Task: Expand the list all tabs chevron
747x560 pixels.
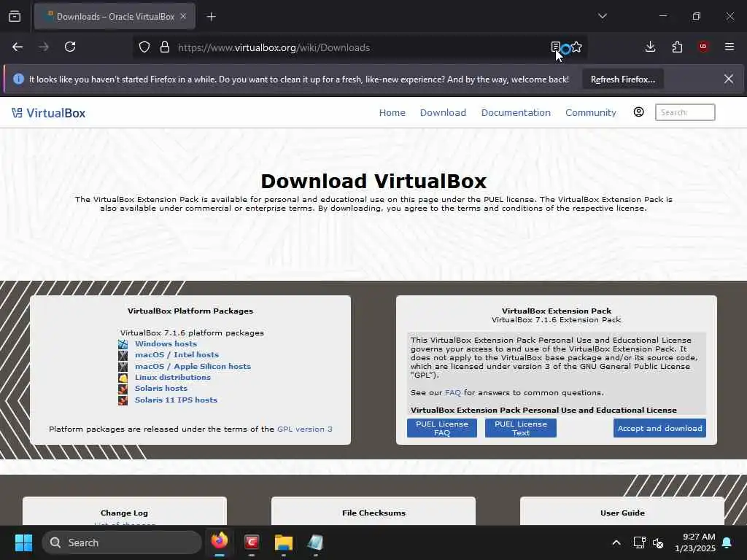Action: (x=602, y=16)
